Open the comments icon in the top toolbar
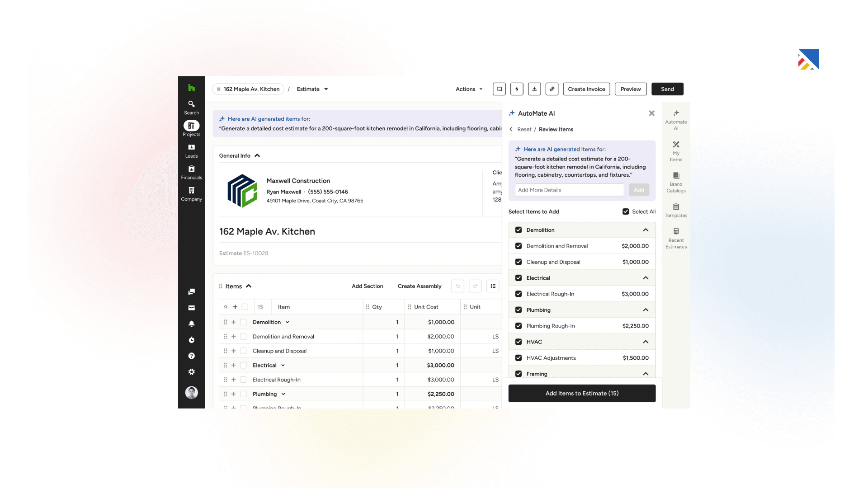868x488 pixels. coord(499,89)
